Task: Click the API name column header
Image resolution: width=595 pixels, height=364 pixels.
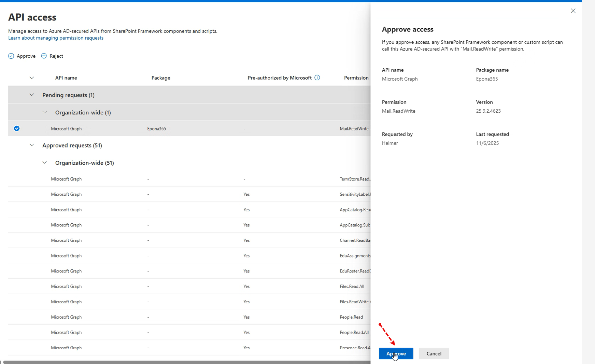Action: 66,78
